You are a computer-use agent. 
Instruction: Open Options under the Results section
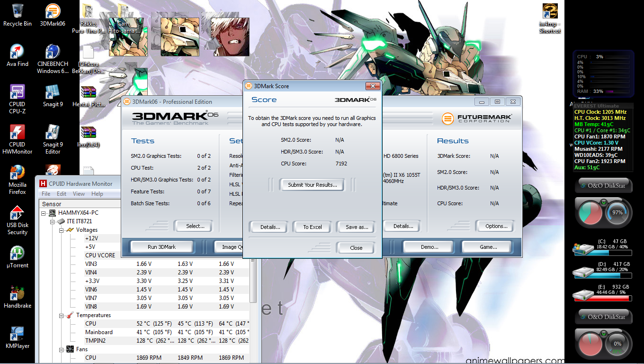496,226
